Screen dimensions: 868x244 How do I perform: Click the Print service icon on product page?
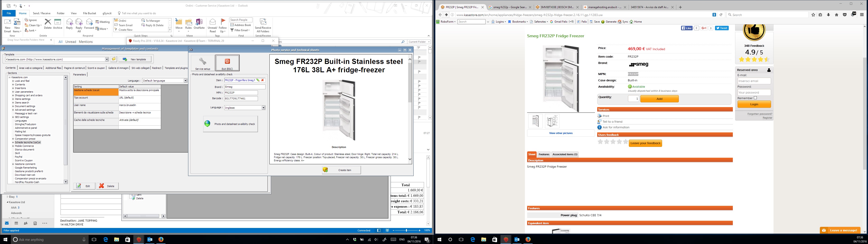(599, 116)
